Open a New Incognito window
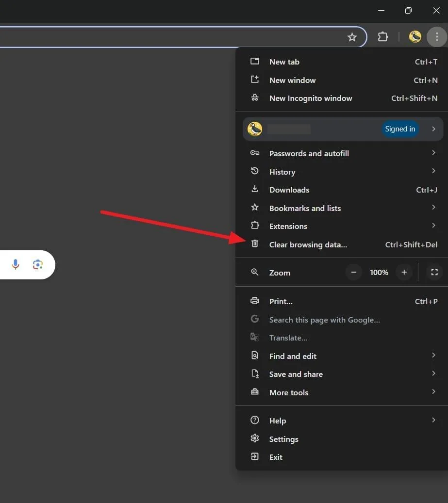 tap(311, 98)
